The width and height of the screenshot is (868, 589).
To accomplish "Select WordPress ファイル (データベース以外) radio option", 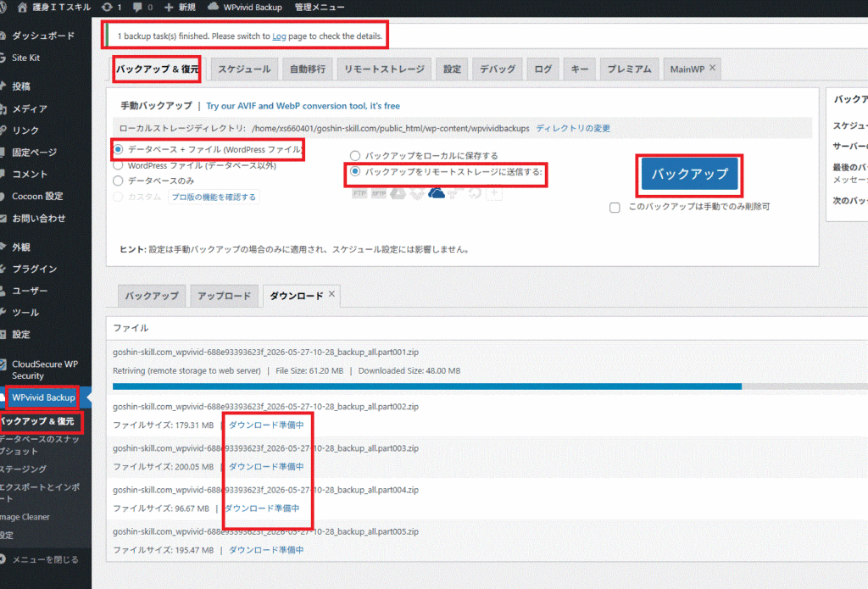I will pos(118,165).
